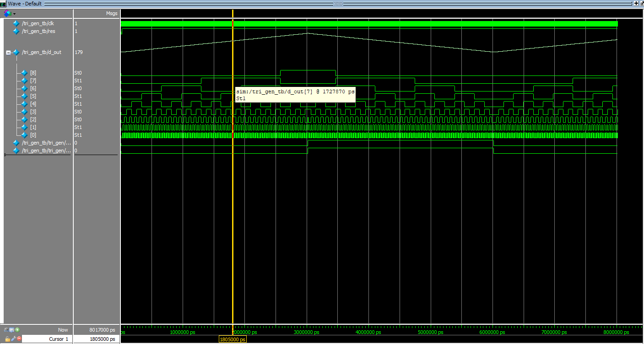
Task: Click the Msgs column header
Action: pos(112,14)
